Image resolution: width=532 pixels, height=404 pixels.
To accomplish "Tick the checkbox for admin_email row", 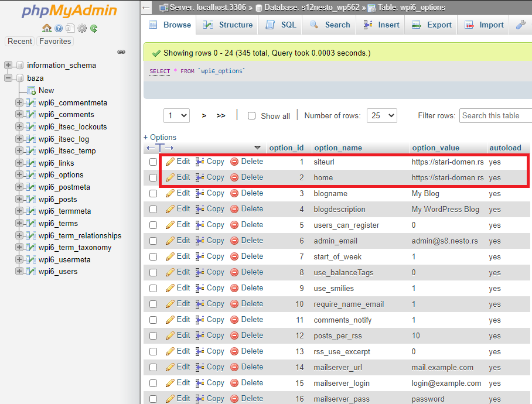I will 154,241.
